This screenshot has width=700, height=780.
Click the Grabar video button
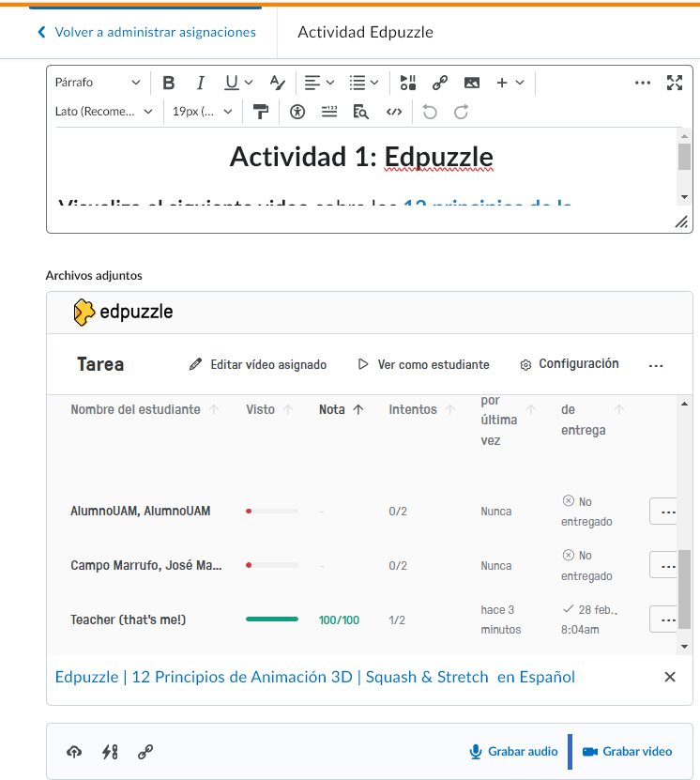coord(627,751)
